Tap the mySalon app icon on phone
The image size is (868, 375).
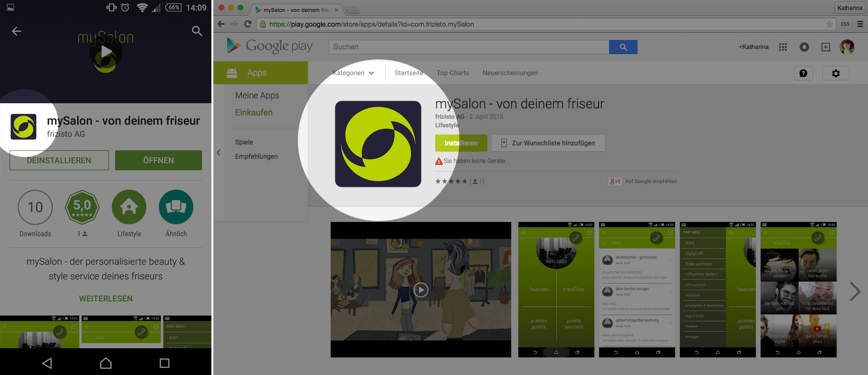point(24,126)
